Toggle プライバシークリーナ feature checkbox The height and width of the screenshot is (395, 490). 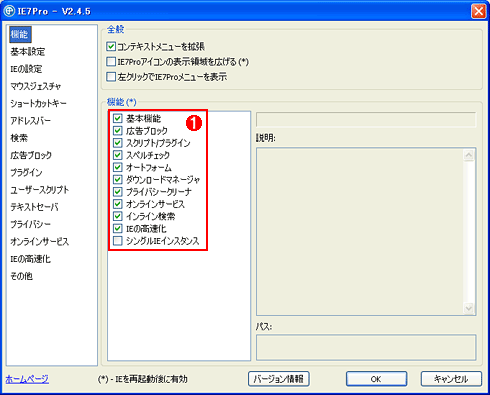click(x=117, y=192)
